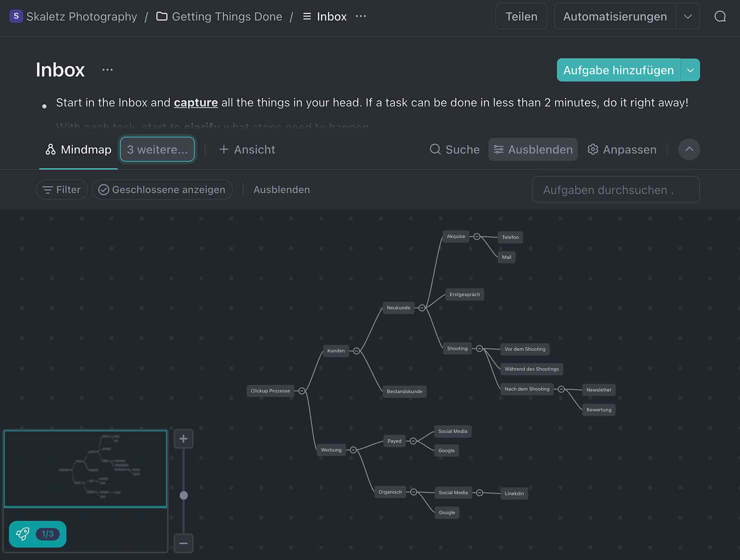
Task: Collapse header with the chevron-up button
Action: tap(689, 149)
